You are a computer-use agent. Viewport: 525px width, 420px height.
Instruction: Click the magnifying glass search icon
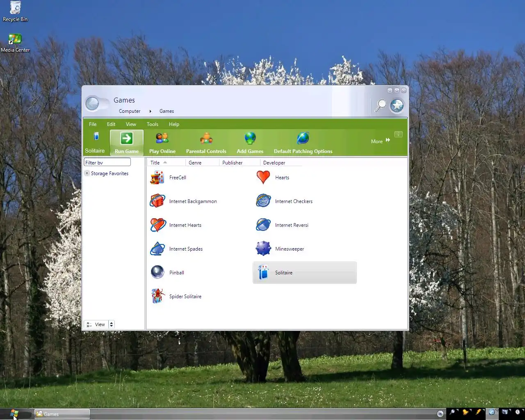click(x=381, y=105)
